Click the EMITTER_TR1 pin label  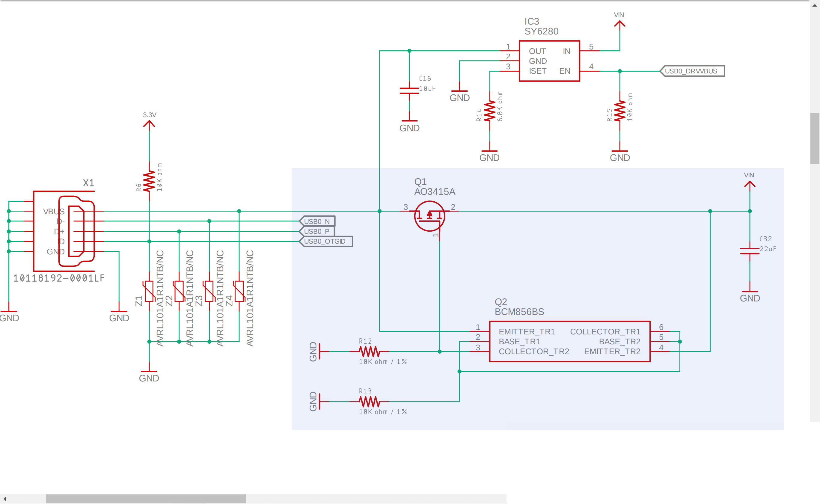527,332
